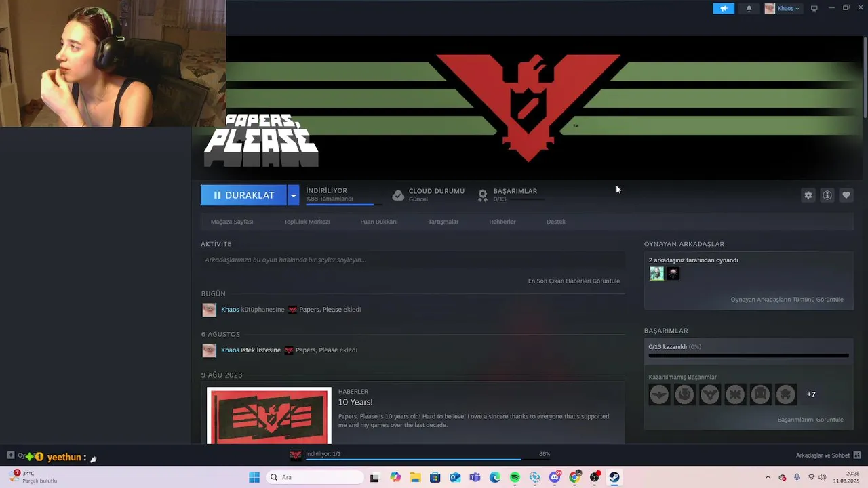Expand the DURAKLAT button dropdown arrow

click(294, 195)
